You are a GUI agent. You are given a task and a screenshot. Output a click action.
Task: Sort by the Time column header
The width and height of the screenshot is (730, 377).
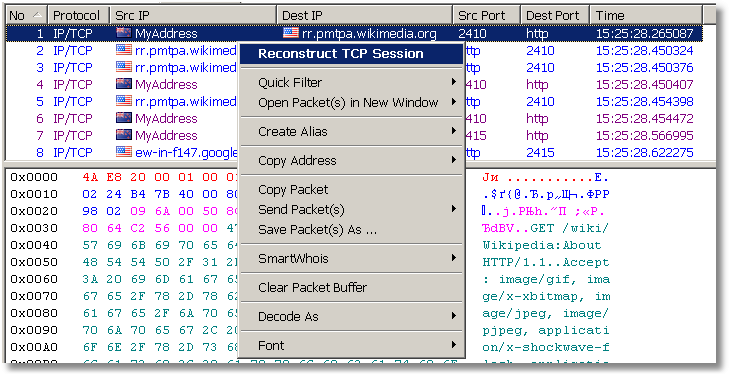646,15
